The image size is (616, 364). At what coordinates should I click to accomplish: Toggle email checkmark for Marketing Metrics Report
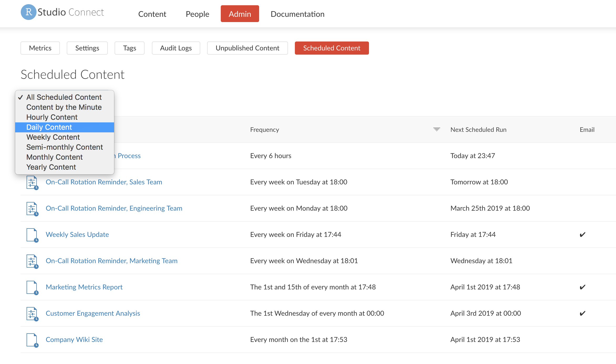point(582,287)
